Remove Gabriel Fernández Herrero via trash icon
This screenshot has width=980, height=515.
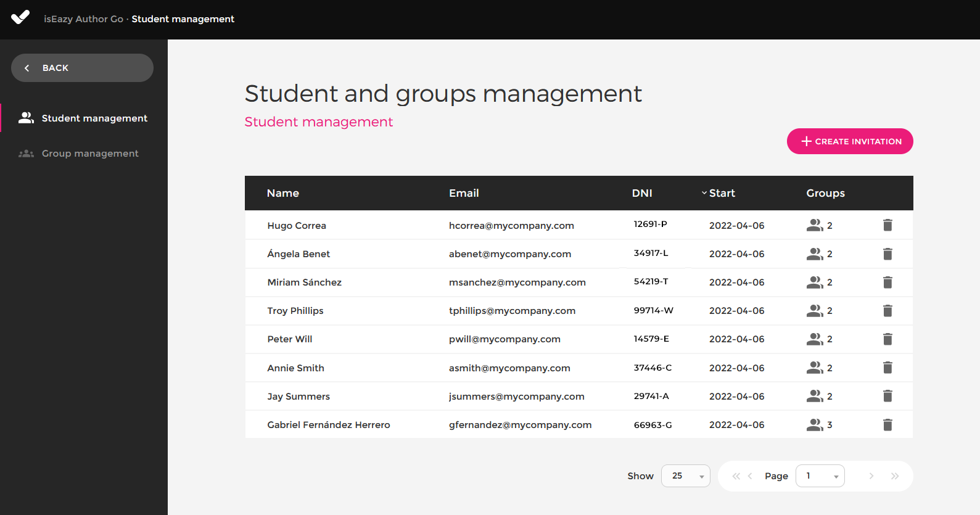[887, 425]
